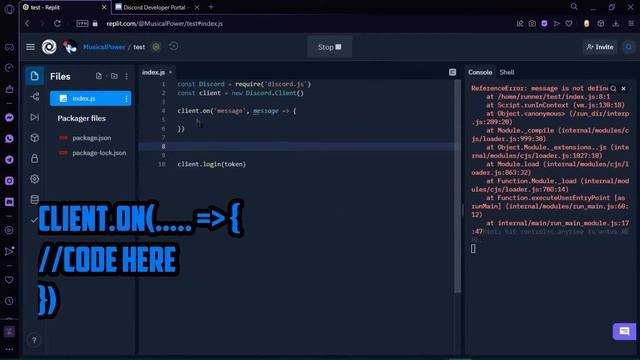Bookmark the page with the heart icon

tap(569, 24)
